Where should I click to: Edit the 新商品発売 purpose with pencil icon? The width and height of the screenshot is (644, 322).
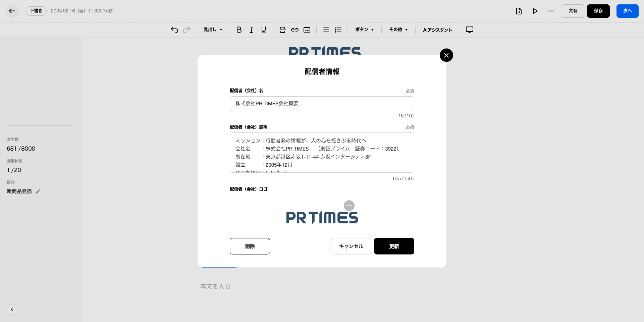click(38, 192)
